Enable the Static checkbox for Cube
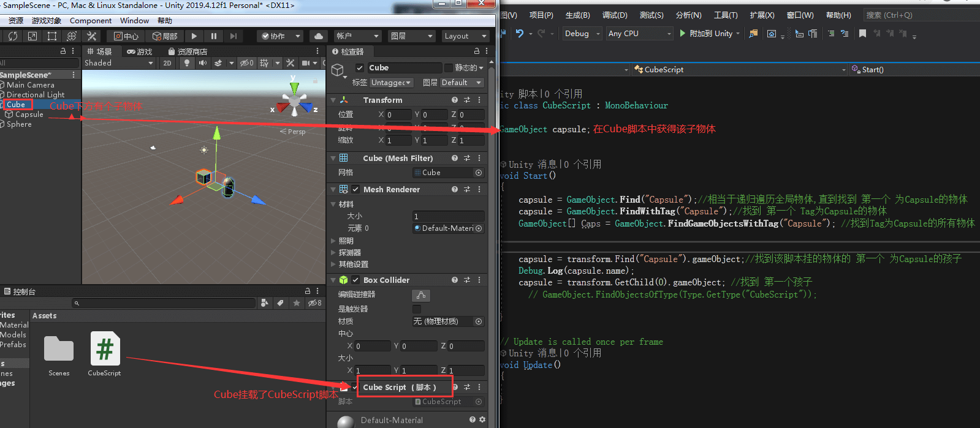Screen dimensions: 980x428 449,68
